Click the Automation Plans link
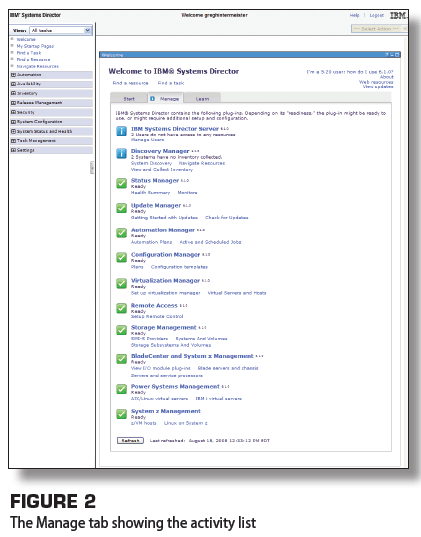Image resolution: width=421 pixels, height=537 pixels. click(x=151, y=242)
